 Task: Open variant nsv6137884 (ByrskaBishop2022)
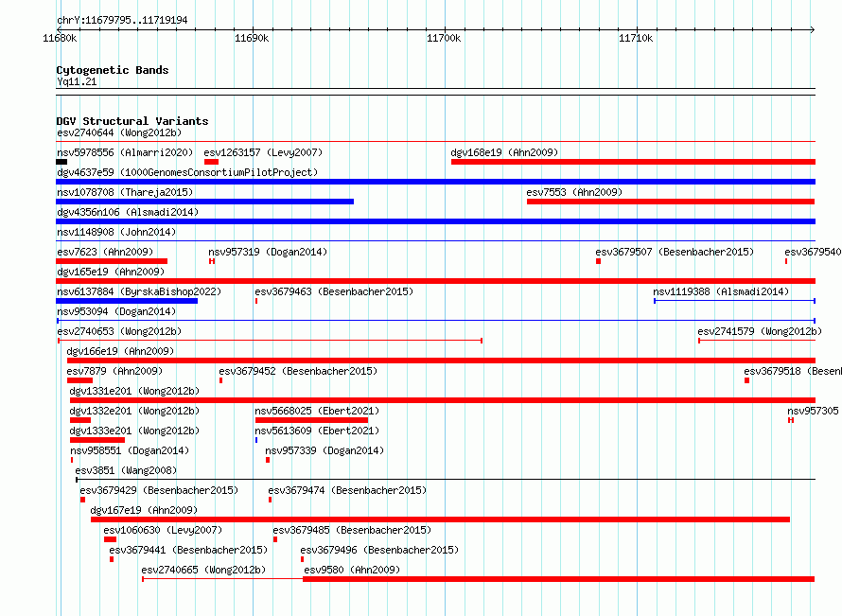point(139,291)
